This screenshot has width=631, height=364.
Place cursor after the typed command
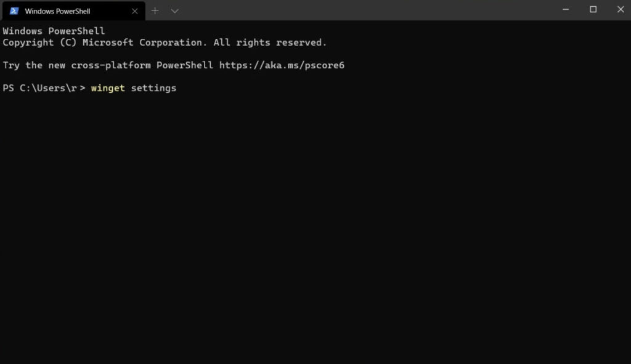click(x=180, y=87)
